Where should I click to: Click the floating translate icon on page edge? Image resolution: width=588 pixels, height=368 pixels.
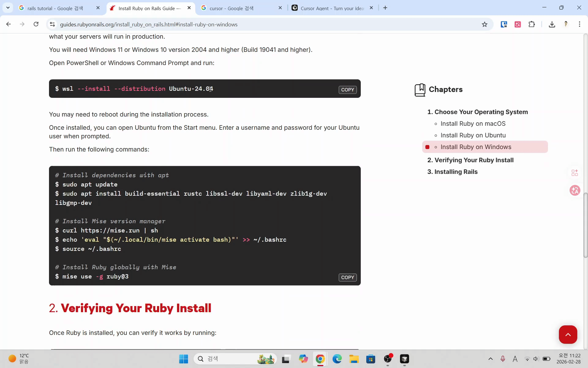tap(575, 190)
